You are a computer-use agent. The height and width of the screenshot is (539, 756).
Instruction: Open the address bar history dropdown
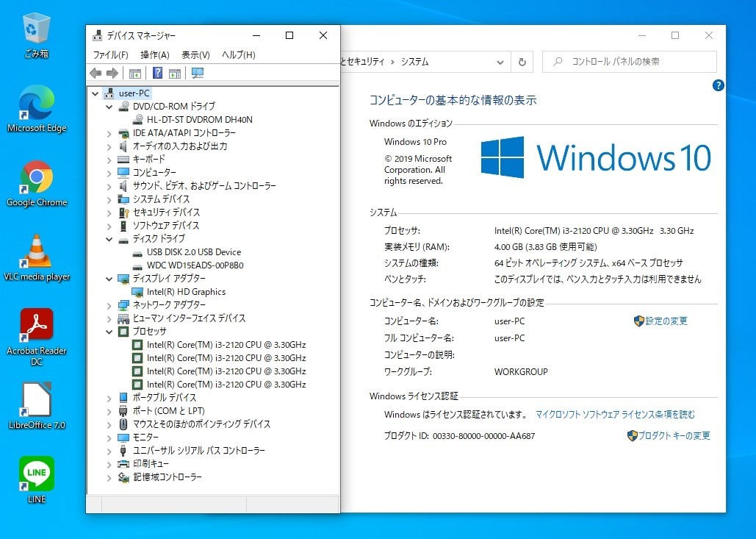pyautogui.click(x=500, y=63)
